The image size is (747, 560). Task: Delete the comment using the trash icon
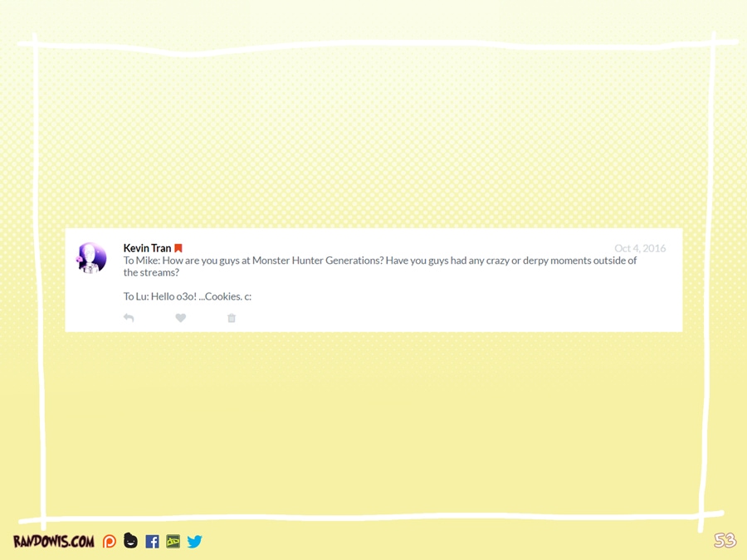[x=232, y=318]
